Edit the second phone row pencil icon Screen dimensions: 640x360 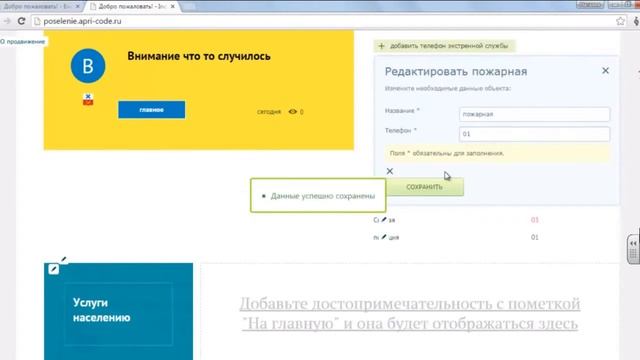[384, 237]
